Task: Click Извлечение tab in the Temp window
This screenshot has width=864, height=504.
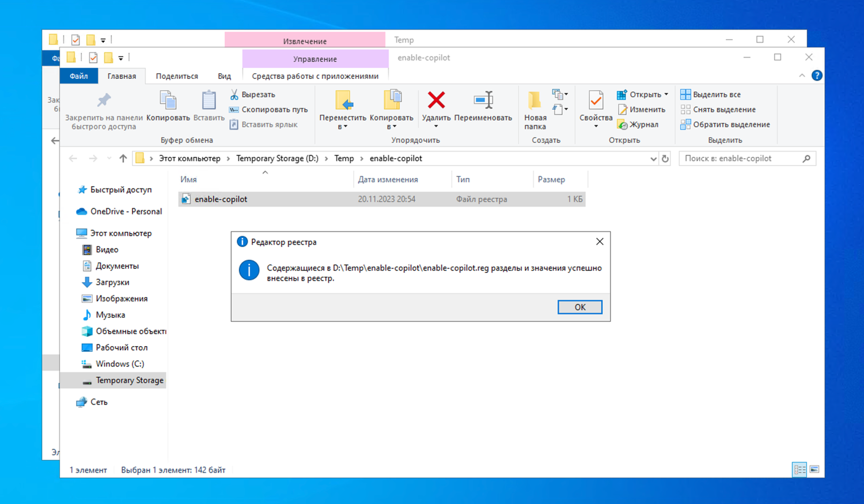Action: (x=305, y=41)
